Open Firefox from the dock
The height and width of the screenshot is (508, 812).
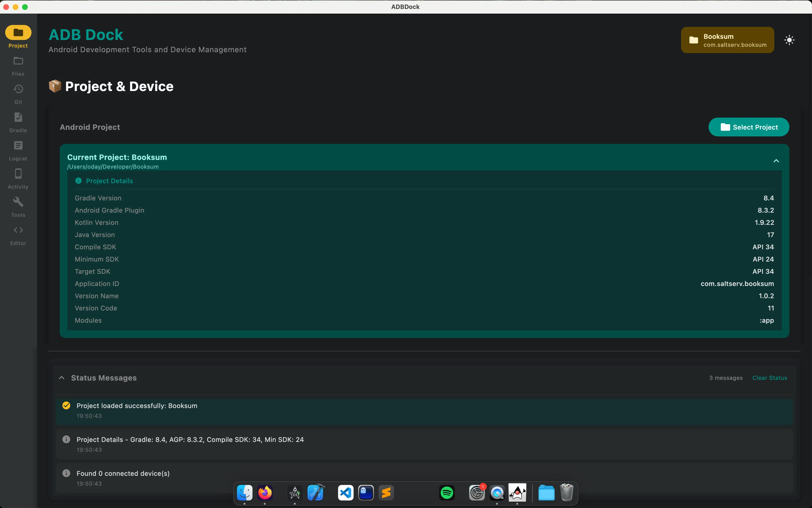click(x=265, y=493)
